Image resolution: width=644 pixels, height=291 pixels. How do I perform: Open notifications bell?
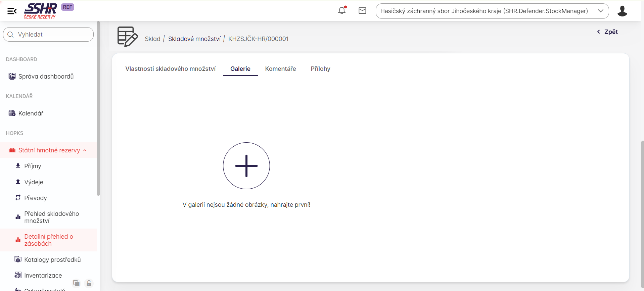pos(342,11)
